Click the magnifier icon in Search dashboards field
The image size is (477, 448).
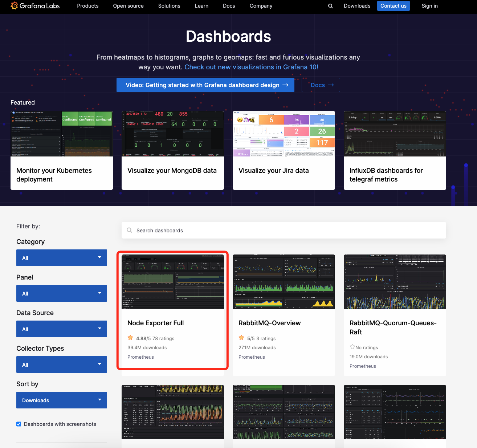pos(129,230)
